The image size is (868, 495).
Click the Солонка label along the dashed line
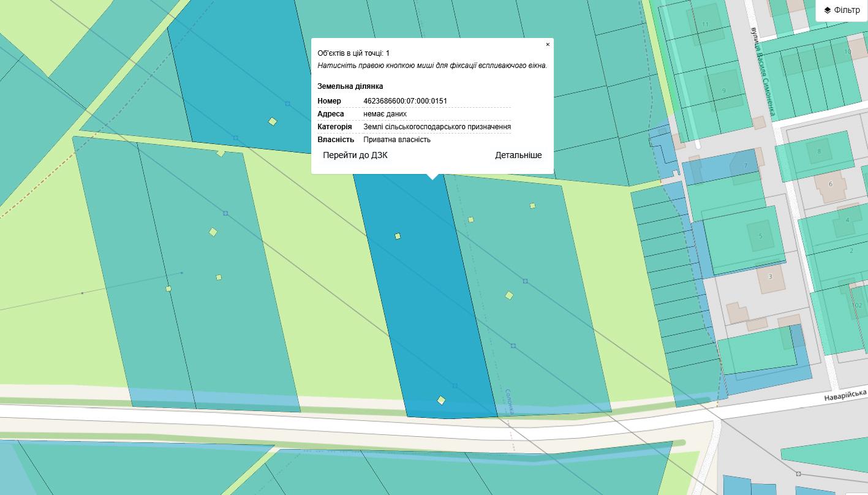(508, 401)
